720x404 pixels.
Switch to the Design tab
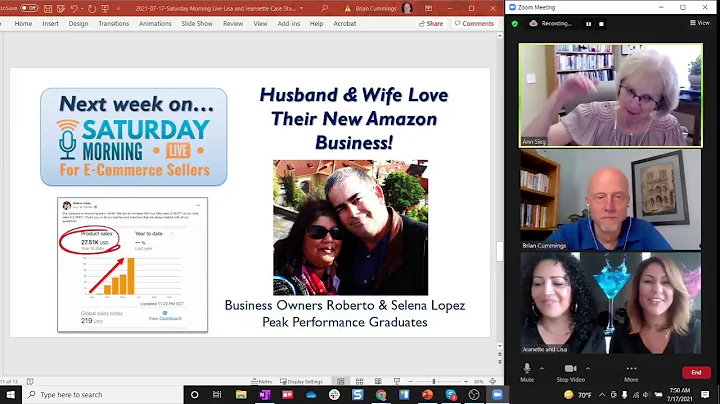[x=79, y=23]
